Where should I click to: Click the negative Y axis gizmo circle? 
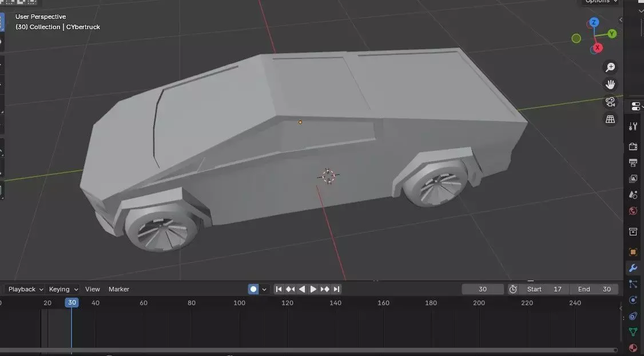coord(577,38)
